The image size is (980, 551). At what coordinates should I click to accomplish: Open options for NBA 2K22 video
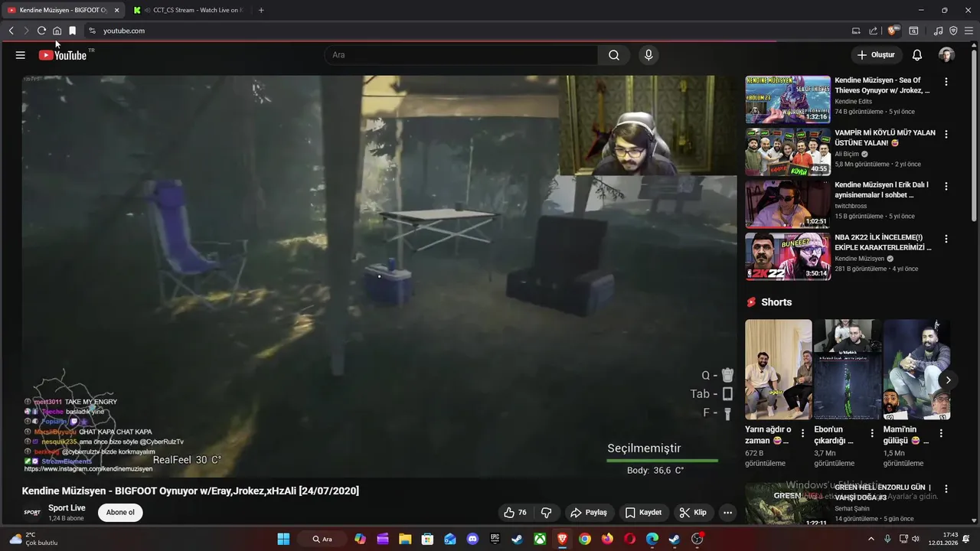(946, 239)
